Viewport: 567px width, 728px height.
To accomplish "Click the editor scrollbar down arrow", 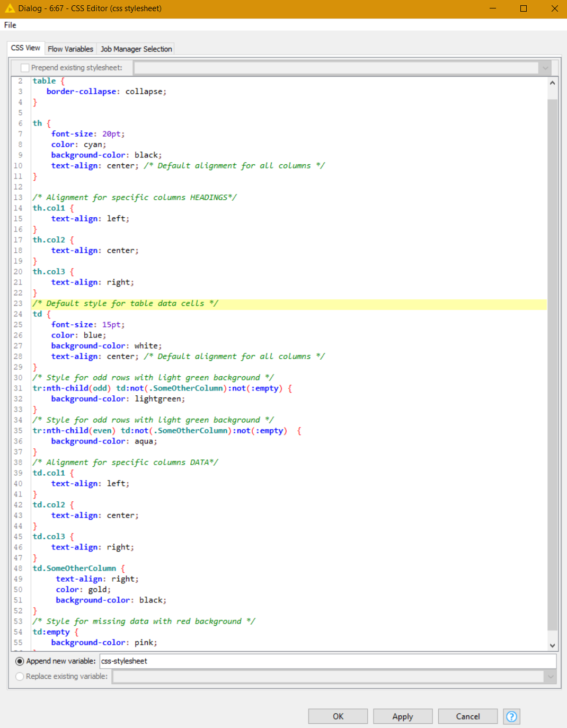I will click(x=552, y=645).
